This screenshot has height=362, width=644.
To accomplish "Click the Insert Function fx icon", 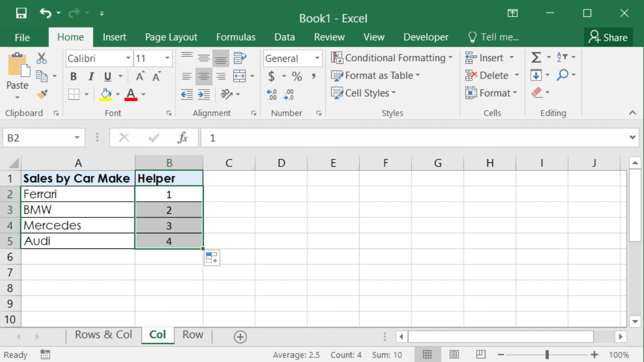I will 183,138.
